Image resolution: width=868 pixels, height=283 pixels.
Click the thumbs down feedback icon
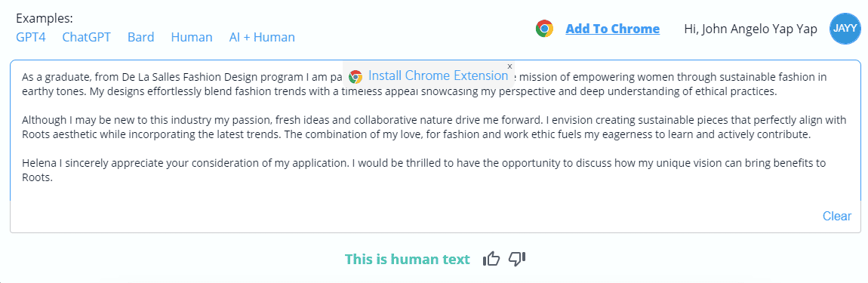(x=516, y=259)
